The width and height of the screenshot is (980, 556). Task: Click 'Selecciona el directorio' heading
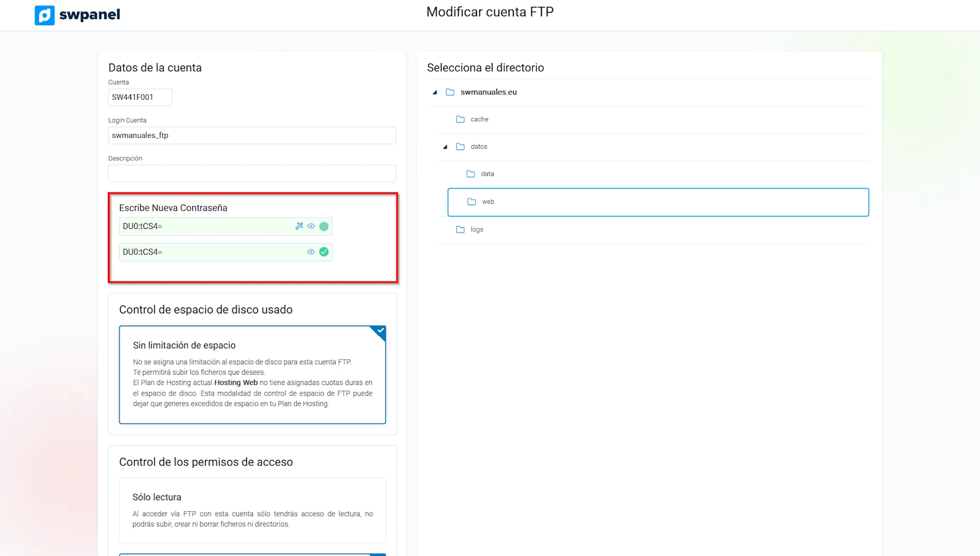pyautogui.click(x=485, y=68)
